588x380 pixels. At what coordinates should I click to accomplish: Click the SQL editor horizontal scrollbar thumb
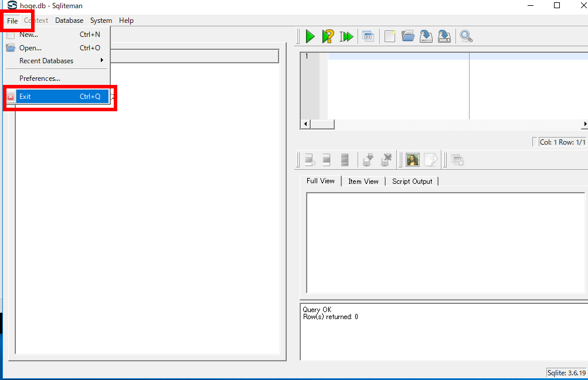tap(322, 124)
